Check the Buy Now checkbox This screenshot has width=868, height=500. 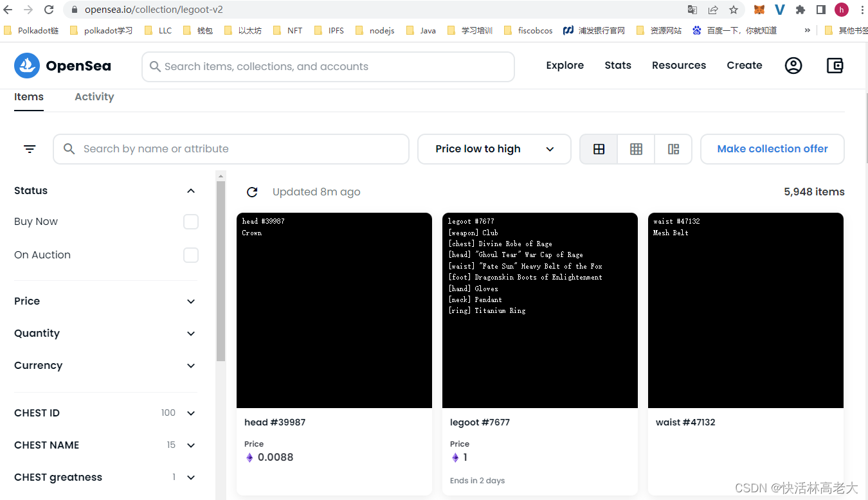[191, 222]
